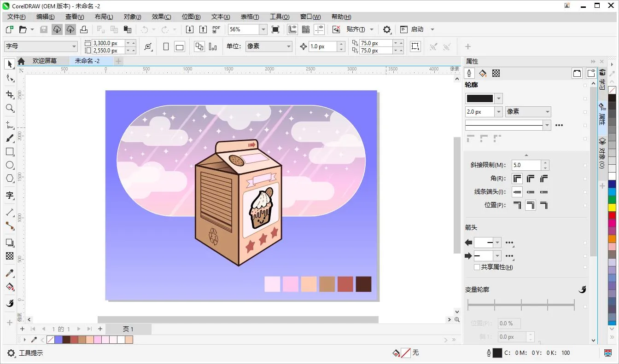This screenshot has width=619, height=364.
Task: Expand the 单位 像素 units dropdown
Action: [x=289, y=46]
